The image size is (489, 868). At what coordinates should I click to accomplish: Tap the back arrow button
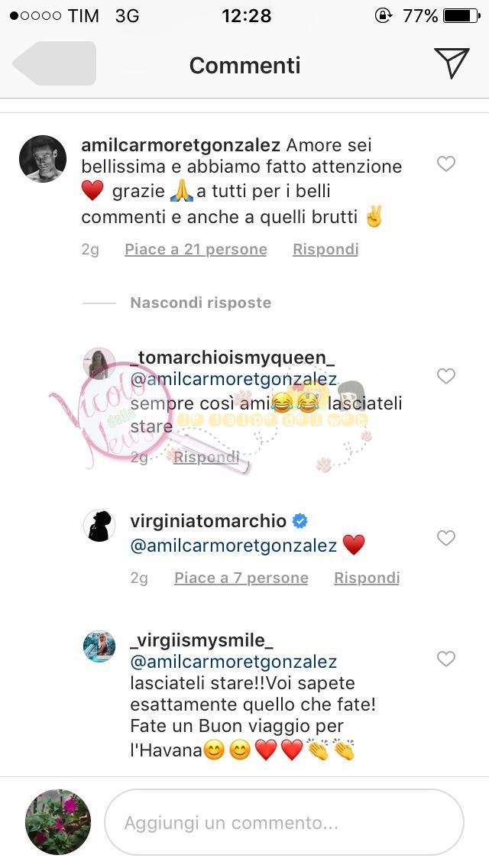pos(53,63)
